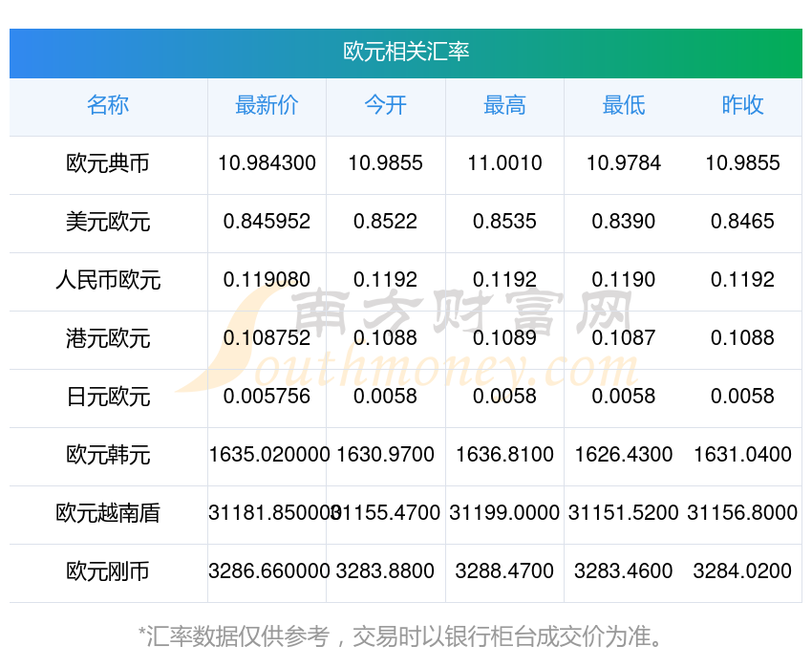Screen dimensions: 812x667
Task: Select the 最高 column header
Action: coord(504,105)
